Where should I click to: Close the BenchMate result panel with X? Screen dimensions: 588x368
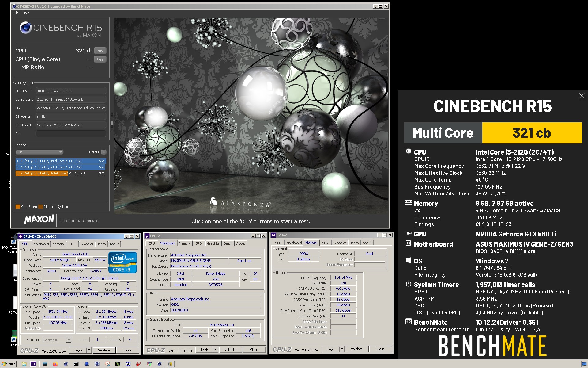click(582, 96)
